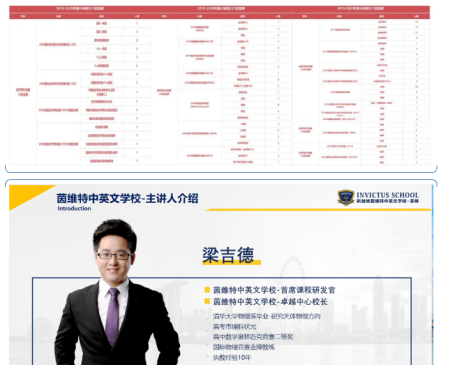Image resolution: width=450 pixels, height=365 pixels.
Task: Select yellow bullet beside 卓越中心校长
Action: [207, 301]
